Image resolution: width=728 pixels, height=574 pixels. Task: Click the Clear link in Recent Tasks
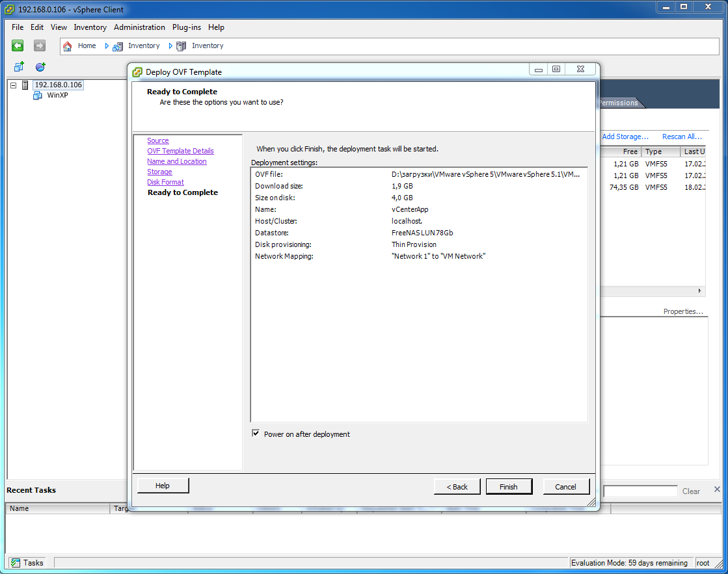(x=691, y=491)
